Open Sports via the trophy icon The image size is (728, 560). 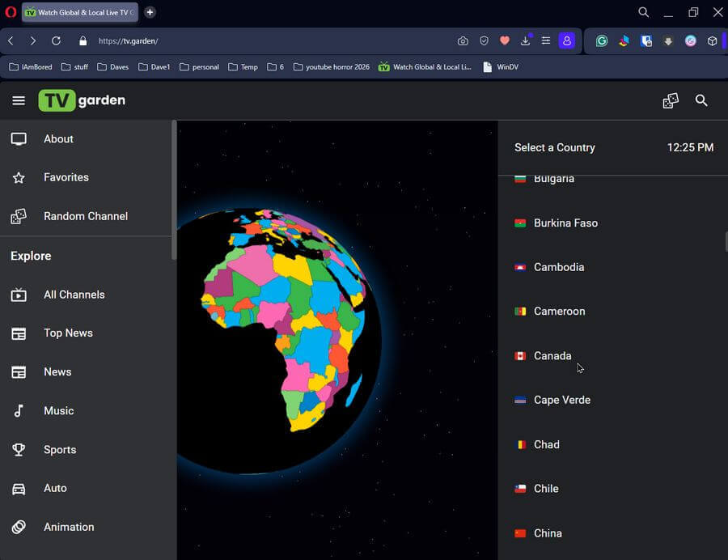[19, 450]
